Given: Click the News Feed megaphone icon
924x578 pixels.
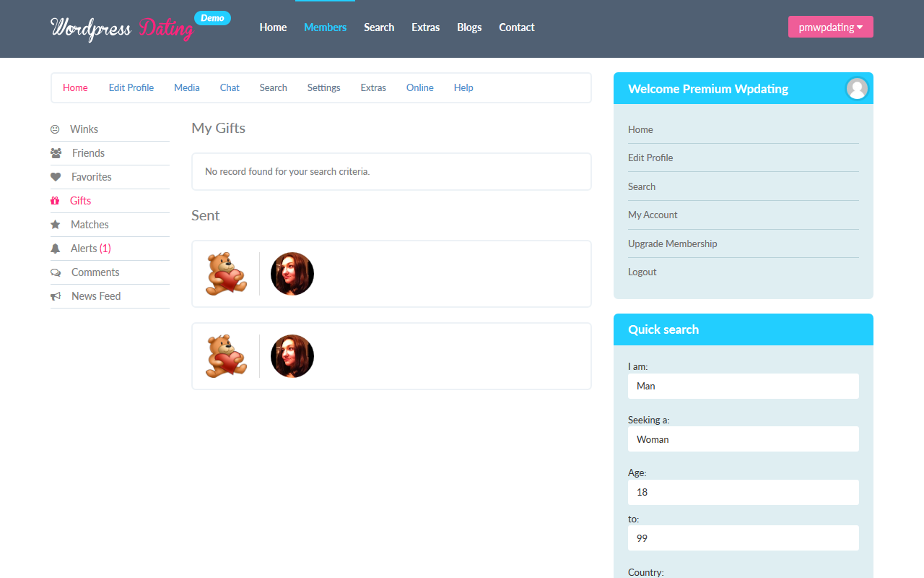Looking at the screenshot, I should tap(56, 296).
